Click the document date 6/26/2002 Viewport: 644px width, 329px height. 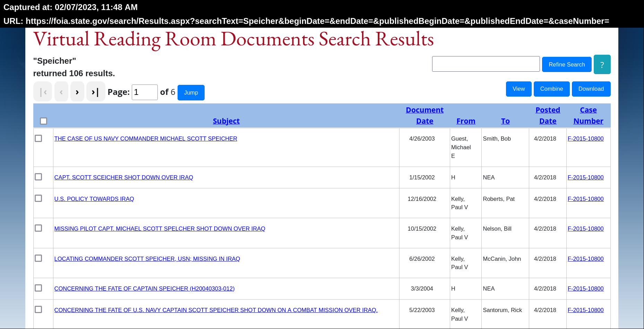pos(422,259)
